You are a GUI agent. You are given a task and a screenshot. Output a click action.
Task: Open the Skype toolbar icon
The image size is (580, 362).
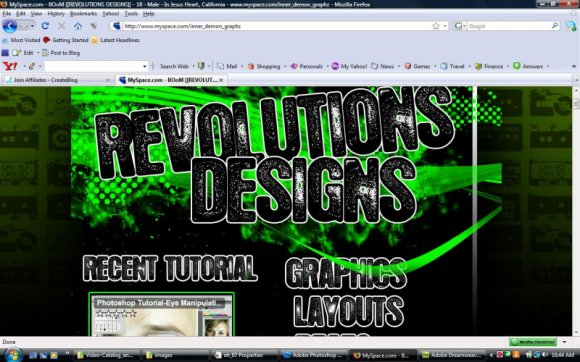click(x=570, y=26)
